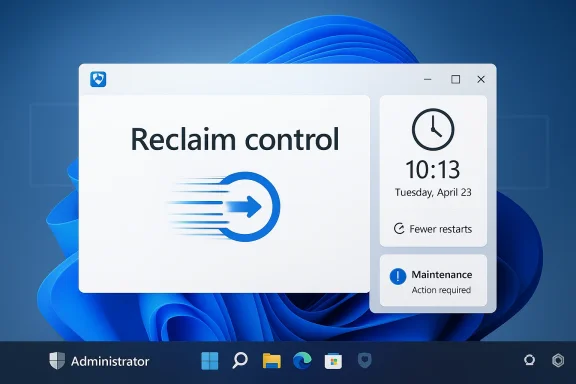Launch Microsoft Edge from taskbar
Viewport: 576px width, 384px height.
(x=302, y=360)
